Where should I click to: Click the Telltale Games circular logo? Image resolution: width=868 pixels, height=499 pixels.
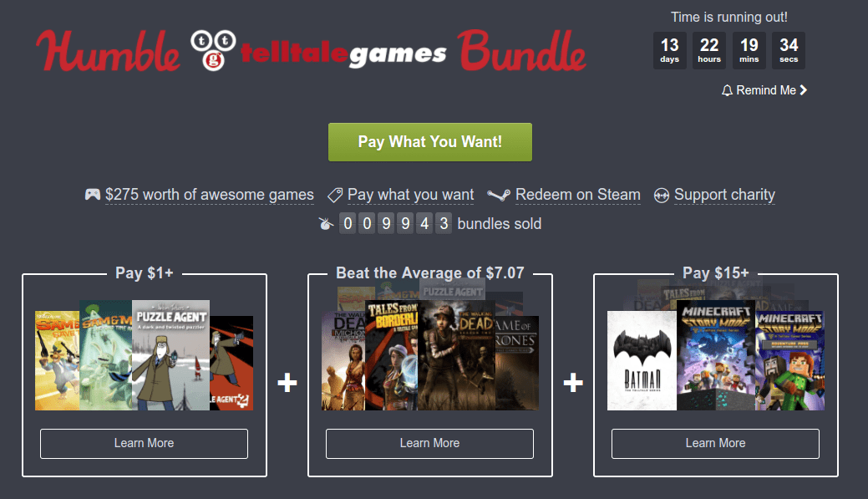coord(213,50)
